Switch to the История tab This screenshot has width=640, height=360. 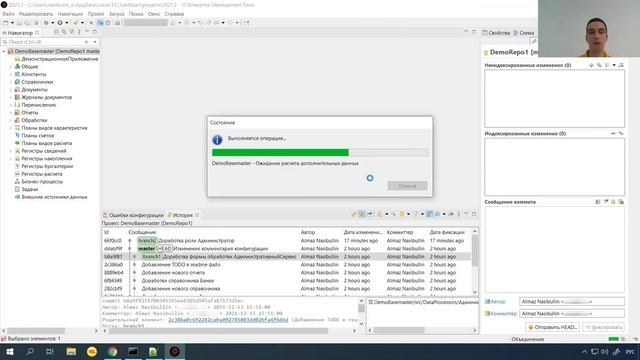pyautogui.click(x=182, y=215)
